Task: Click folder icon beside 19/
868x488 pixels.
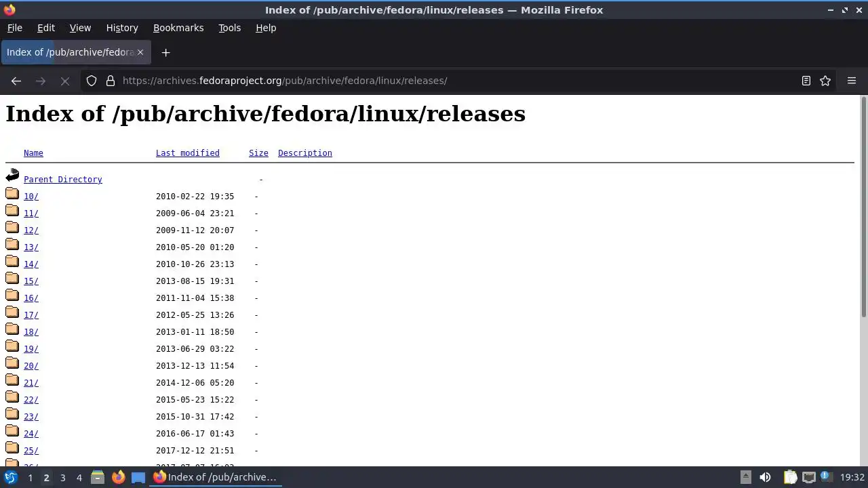Action: pyautogui.click(x=12, y=346)
